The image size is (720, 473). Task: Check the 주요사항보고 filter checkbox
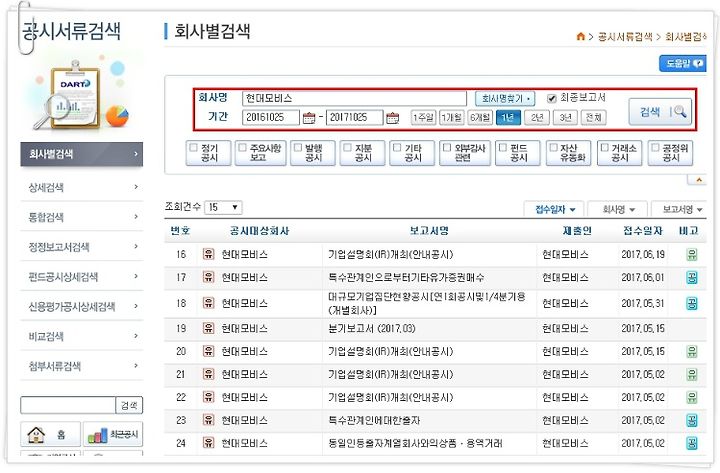(242, 148)
